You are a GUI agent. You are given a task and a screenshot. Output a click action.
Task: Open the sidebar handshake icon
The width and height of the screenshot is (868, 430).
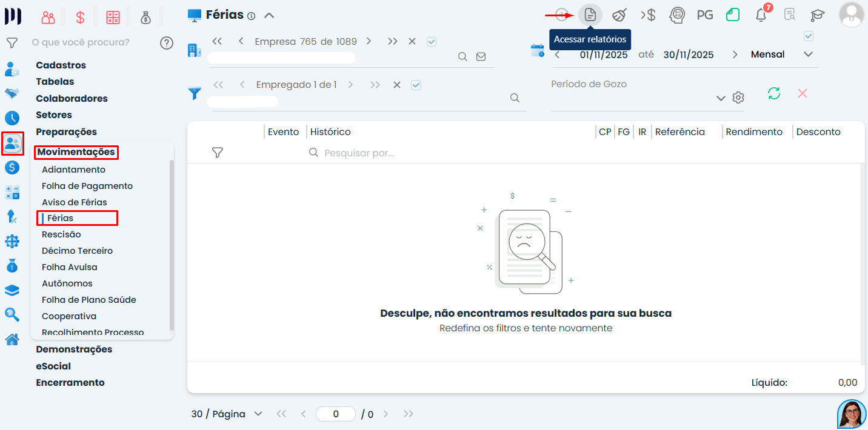[x=12, y=93]
